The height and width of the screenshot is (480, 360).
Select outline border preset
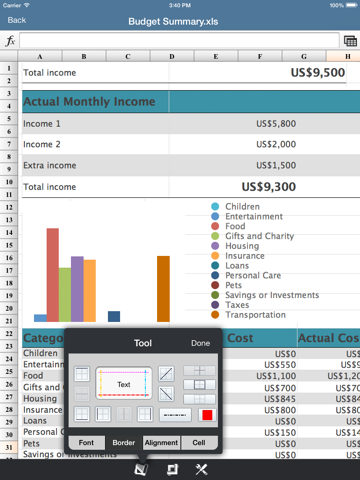(x=199, y=385)
